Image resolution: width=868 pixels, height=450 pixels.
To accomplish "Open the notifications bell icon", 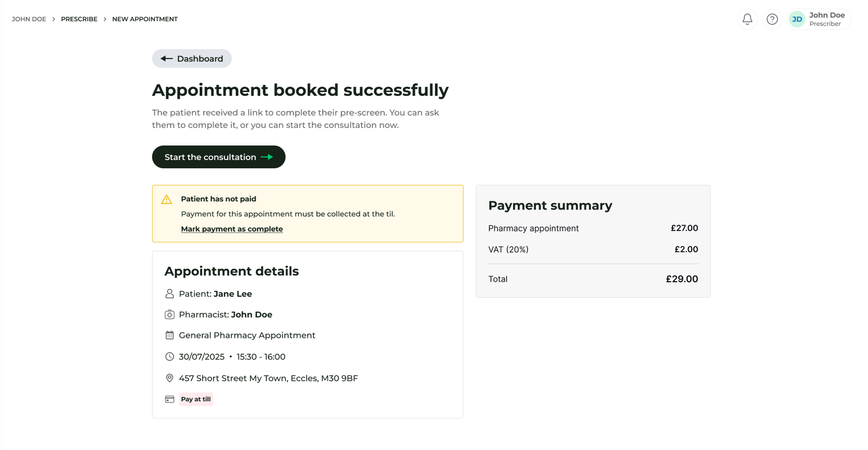I will [x=747, y=19].
